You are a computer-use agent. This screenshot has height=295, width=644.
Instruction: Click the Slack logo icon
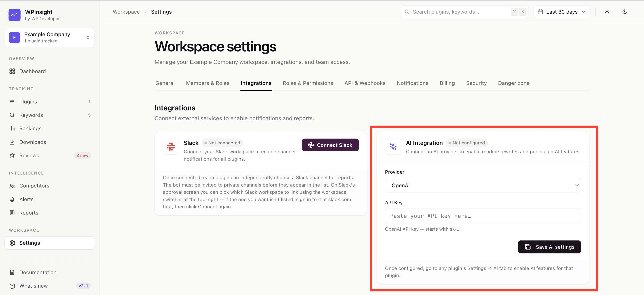pos(171,147)
